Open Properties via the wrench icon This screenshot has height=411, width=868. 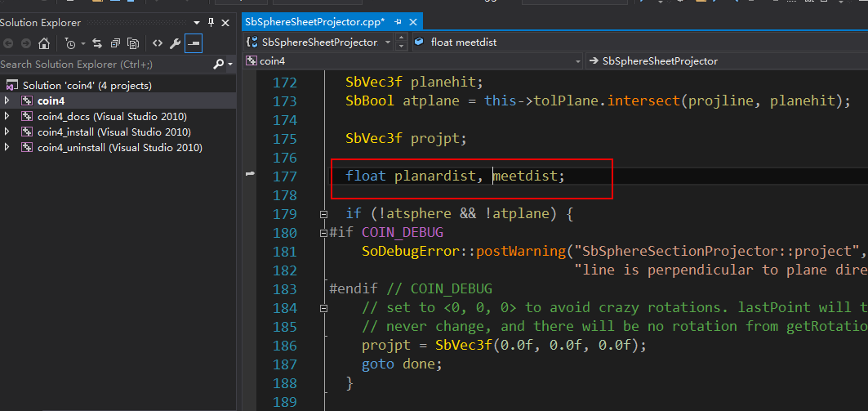[x=176, y=43]
